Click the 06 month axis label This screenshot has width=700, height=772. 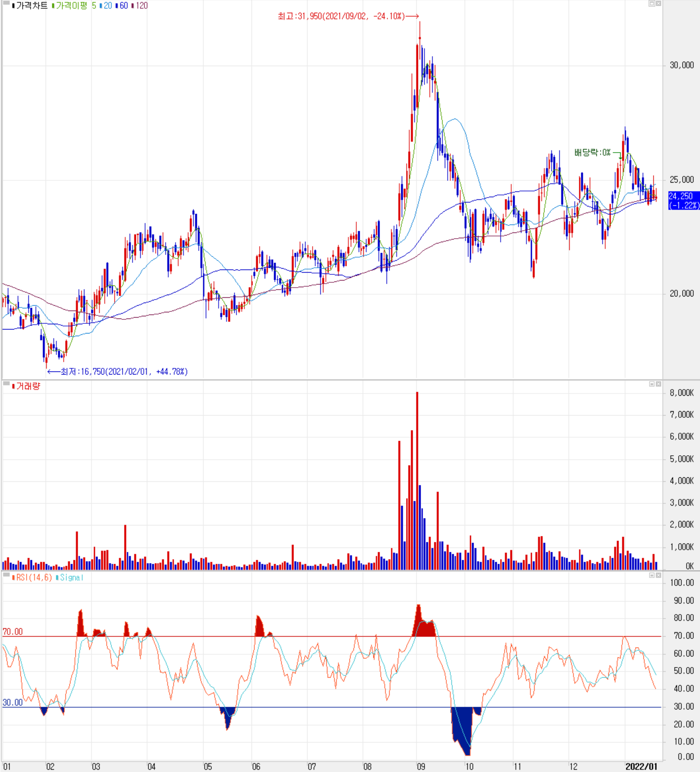256,767
